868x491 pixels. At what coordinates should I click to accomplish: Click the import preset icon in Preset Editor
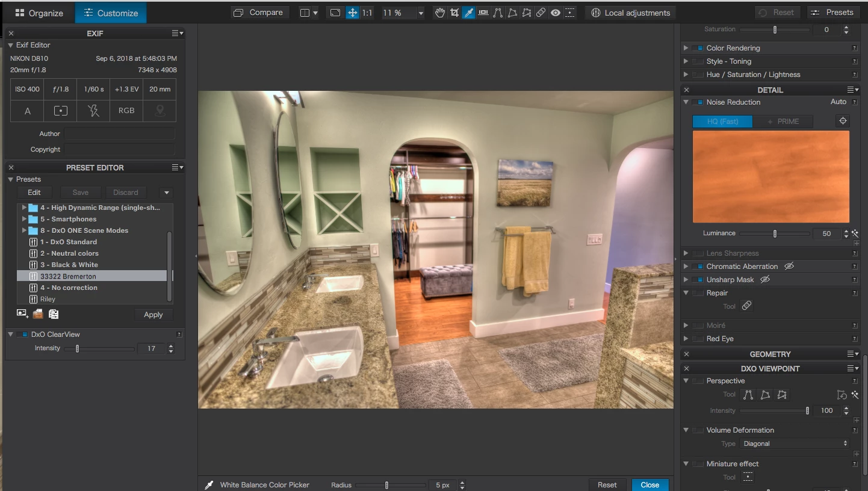click(x=38, y=313)
